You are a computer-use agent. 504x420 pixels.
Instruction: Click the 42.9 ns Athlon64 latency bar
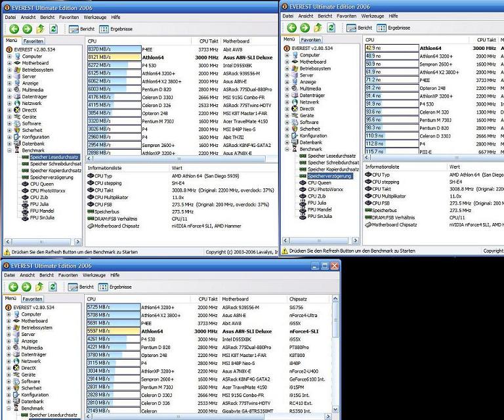(x=392, y=48)
